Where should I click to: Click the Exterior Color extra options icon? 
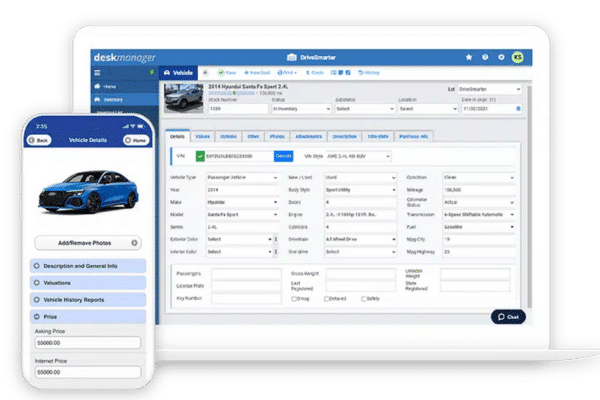(x=276, y=239)
